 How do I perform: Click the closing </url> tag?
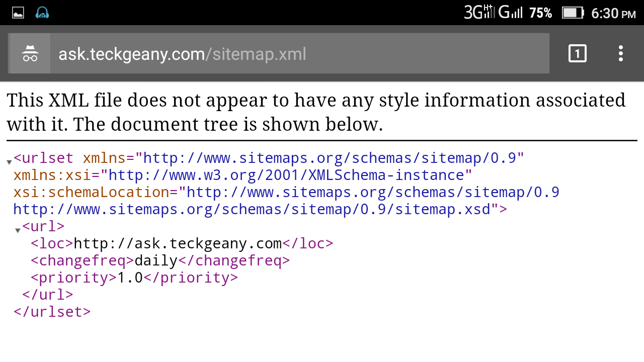(48, 295)
